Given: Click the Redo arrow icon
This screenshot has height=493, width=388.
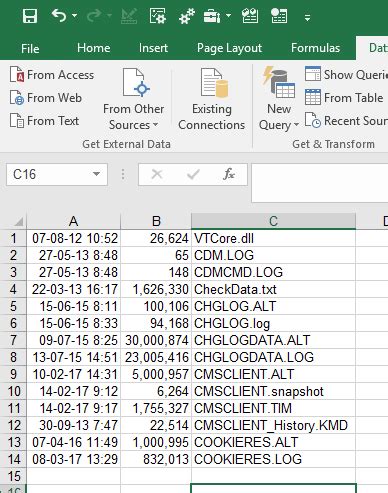Looking at the screenshot, I should point(94,16).
